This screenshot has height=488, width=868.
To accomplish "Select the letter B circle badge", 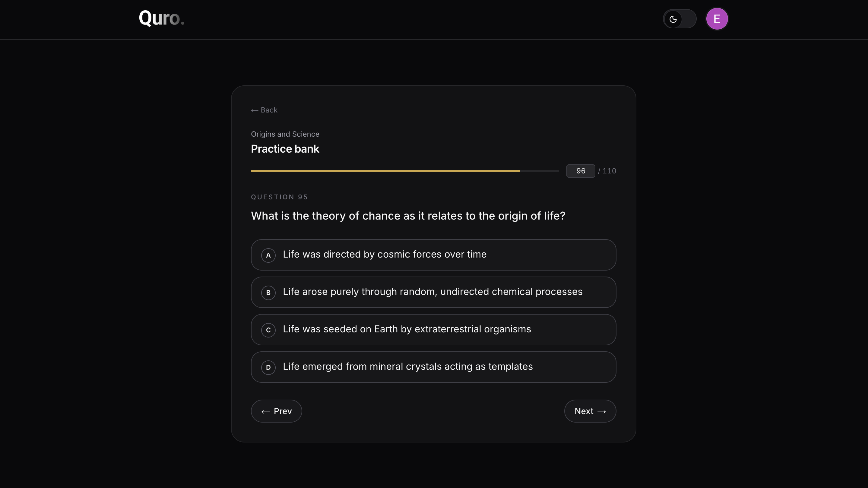I will pos(268,293).
